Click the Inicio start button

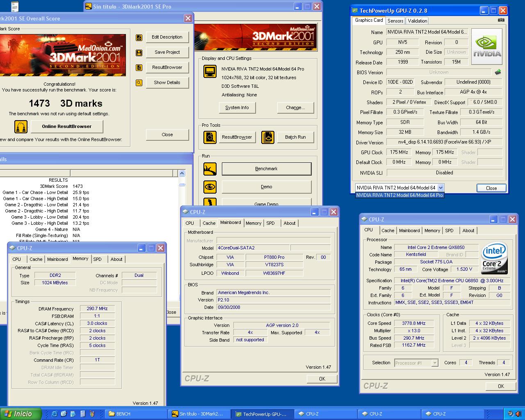coord(21,414)
